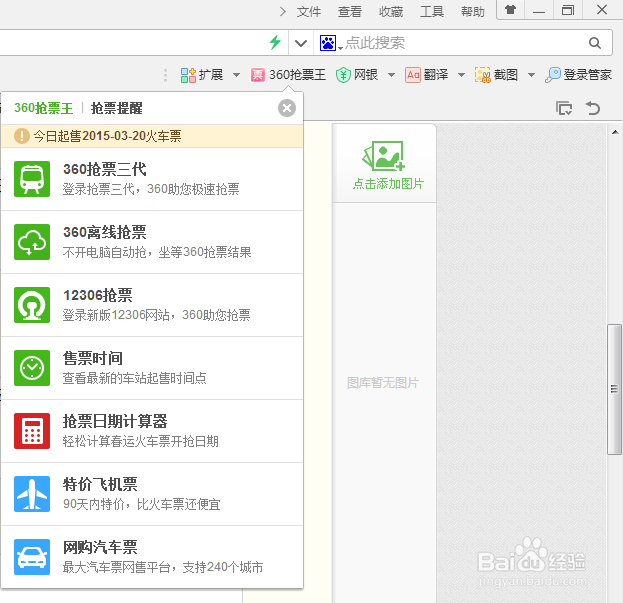Open the 抢票日期计算器 entry title
The height and width of the screenshot is (603, 623).
pyautogui.click(x=115, y=421)
